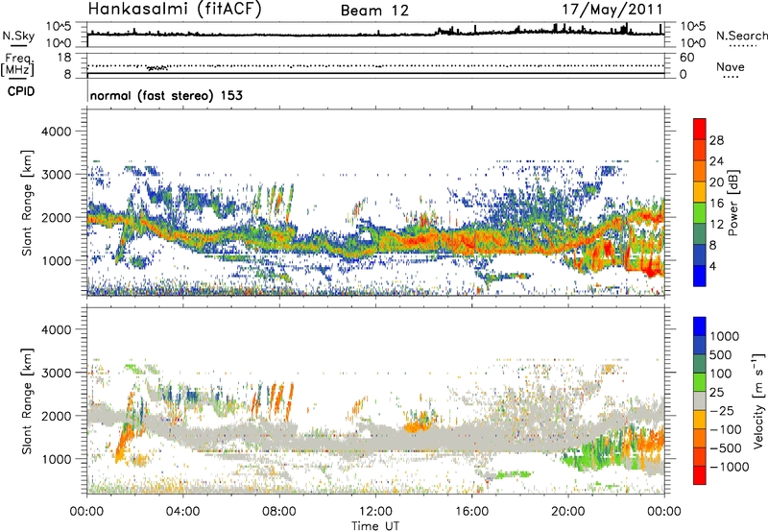Click the orange velocity patch near 14:00
The height and width of the screenshot is (532, 768).
(x=418, y=425)
